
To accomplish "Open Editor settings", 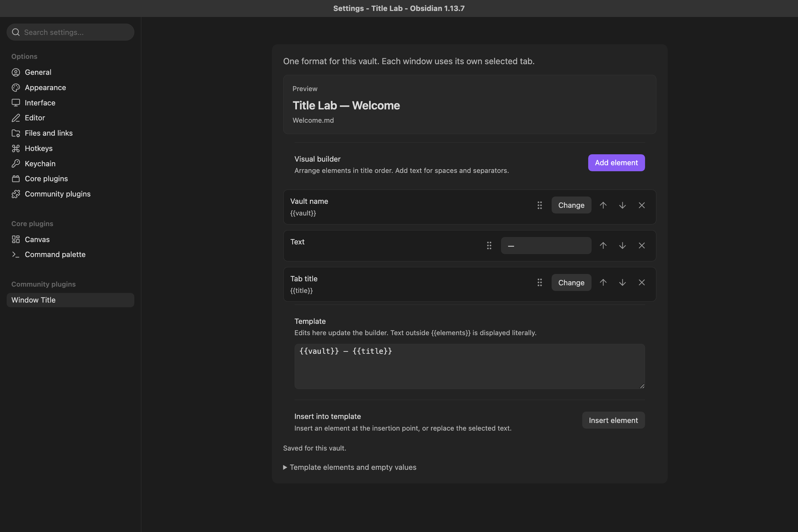I will (x=70, y=118).
